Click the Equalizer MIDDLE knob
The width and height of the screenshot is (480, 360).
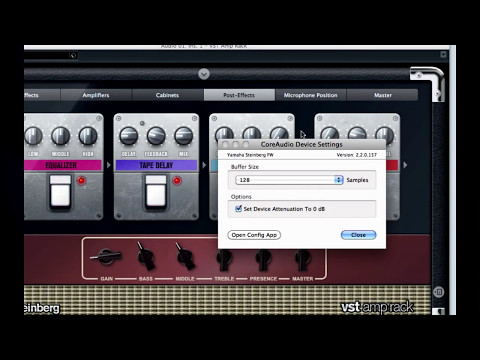[61, 136]
